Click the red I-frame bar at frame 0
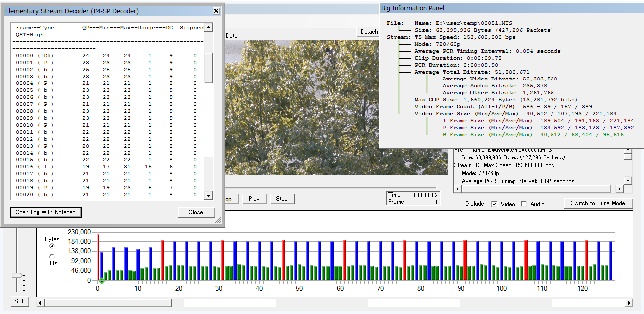The image size is (644, 314). (98, 256)
